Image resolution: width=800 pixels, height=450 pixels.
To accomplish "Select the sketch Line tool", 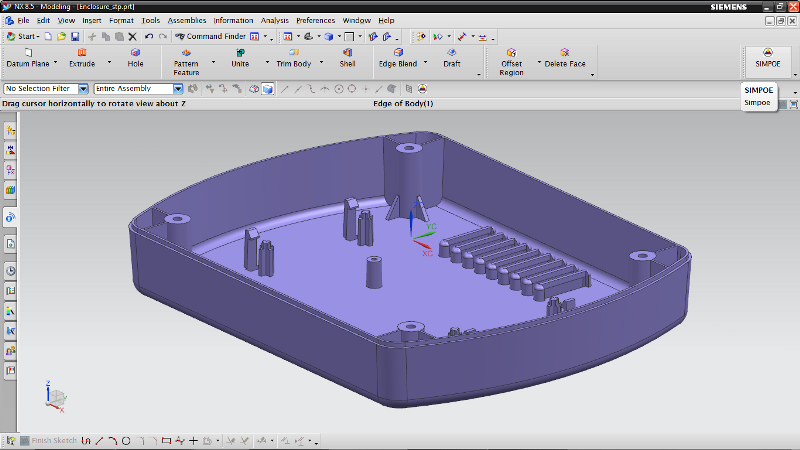I will click(99, 440).
